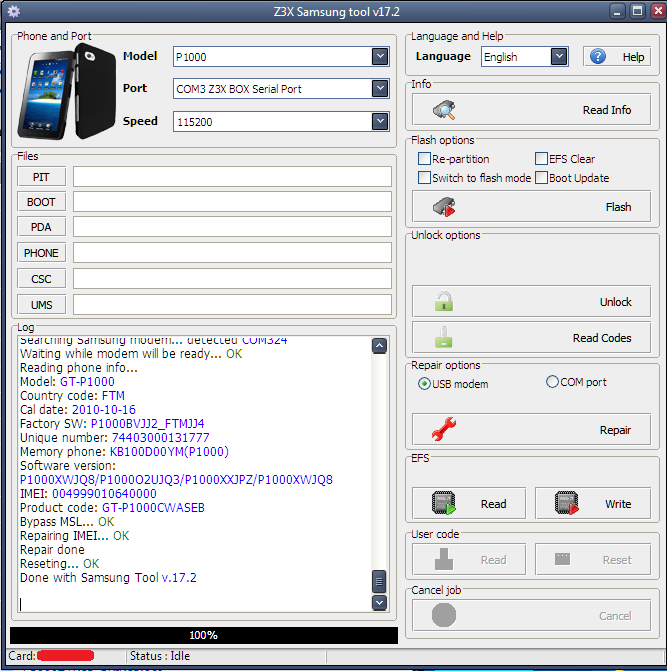Click the BOOT file path field
Viewport: 667px width, 671px height.
point(232,202)
